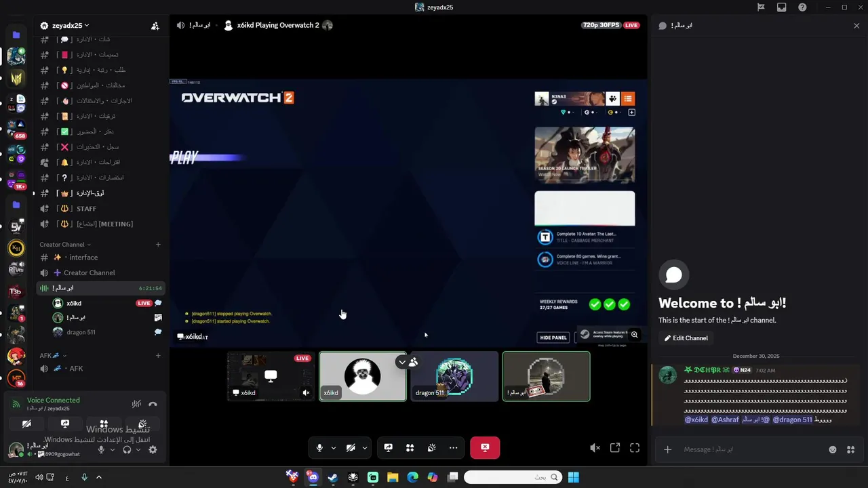868x488 pixels.
Task: Open the لوق-الإدارة crown channel
Action: pos(100,193)
